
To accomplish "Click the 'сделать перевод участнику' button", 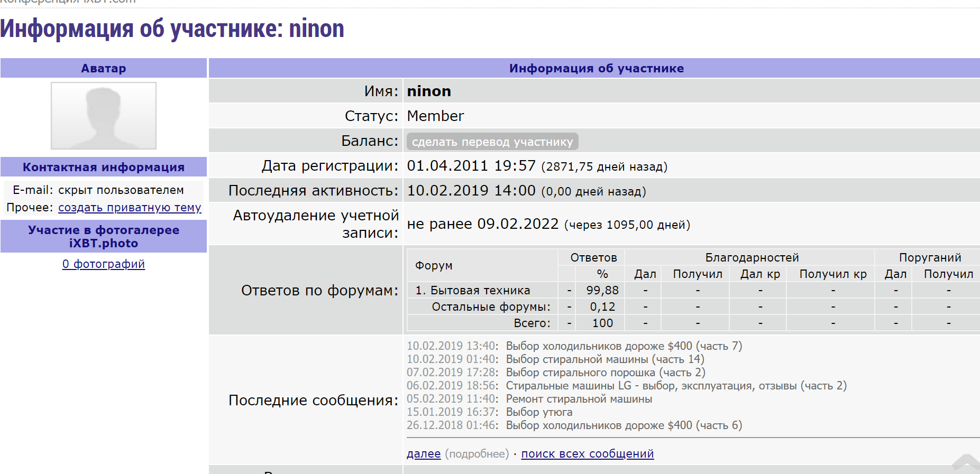I will (x=492, y=142).
